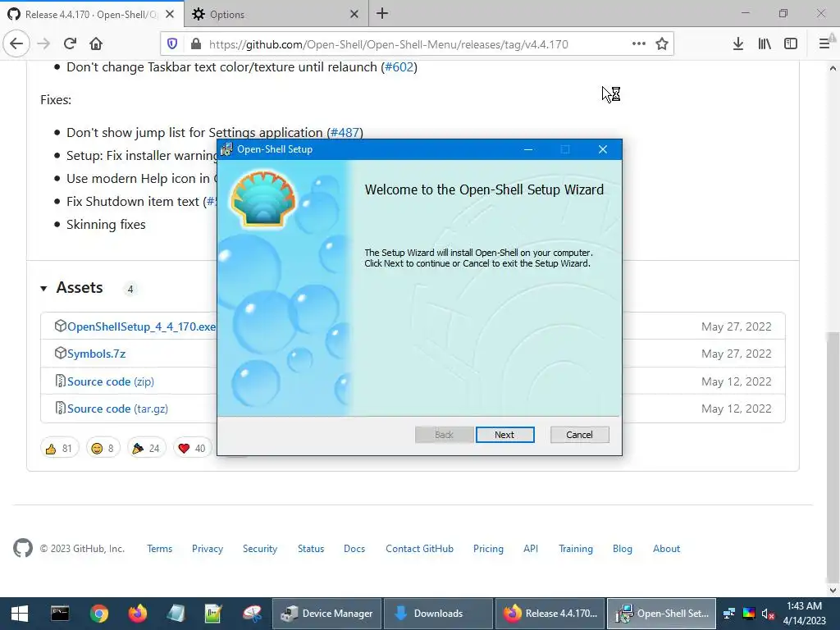Viewport: 840px width, 630px height.
Task: Close the Options tab
Action: (x=354, y=15)
